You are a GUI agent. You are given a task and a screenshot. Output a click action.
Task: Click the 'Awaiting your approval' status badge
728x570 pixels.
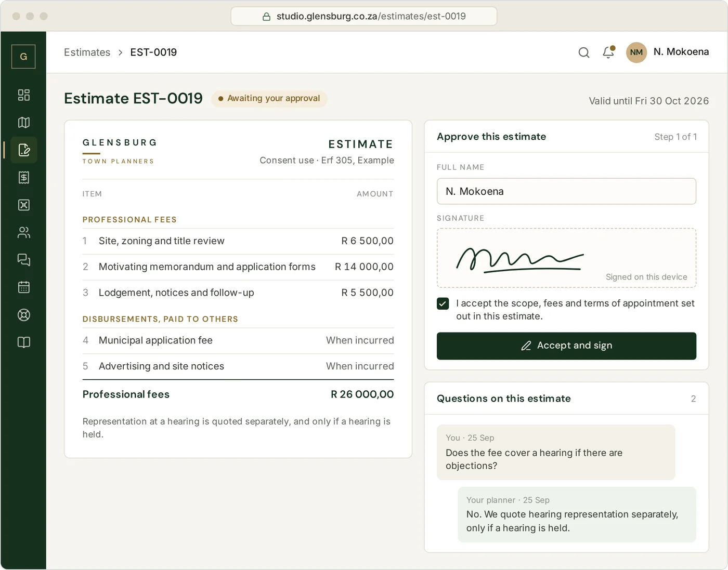(269, 98)
